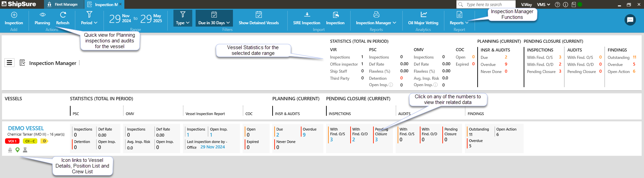Image resolution: width=644 pixels, height=178 pixels.
Task: Open Oil Major Vetting analytics
Action: (423, 18)
